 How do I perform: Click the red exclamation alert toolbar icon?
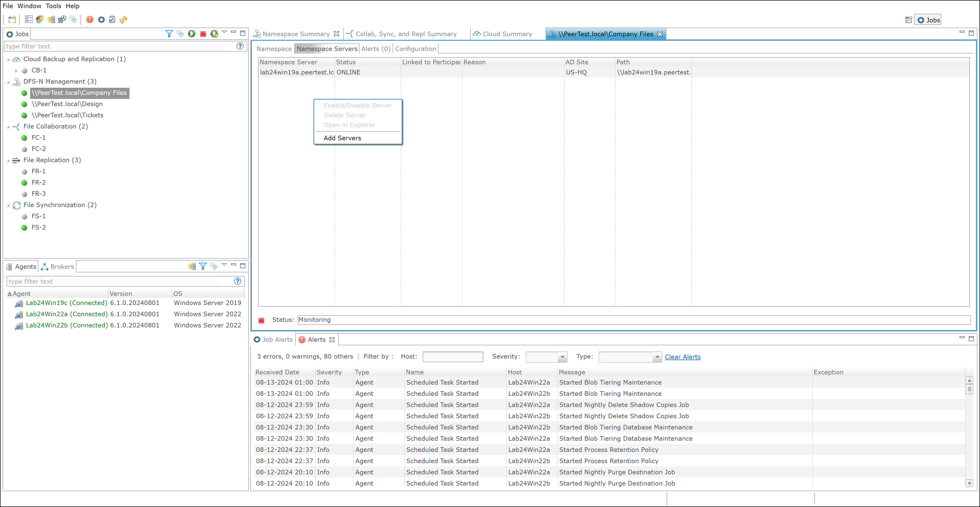point(90,19)
